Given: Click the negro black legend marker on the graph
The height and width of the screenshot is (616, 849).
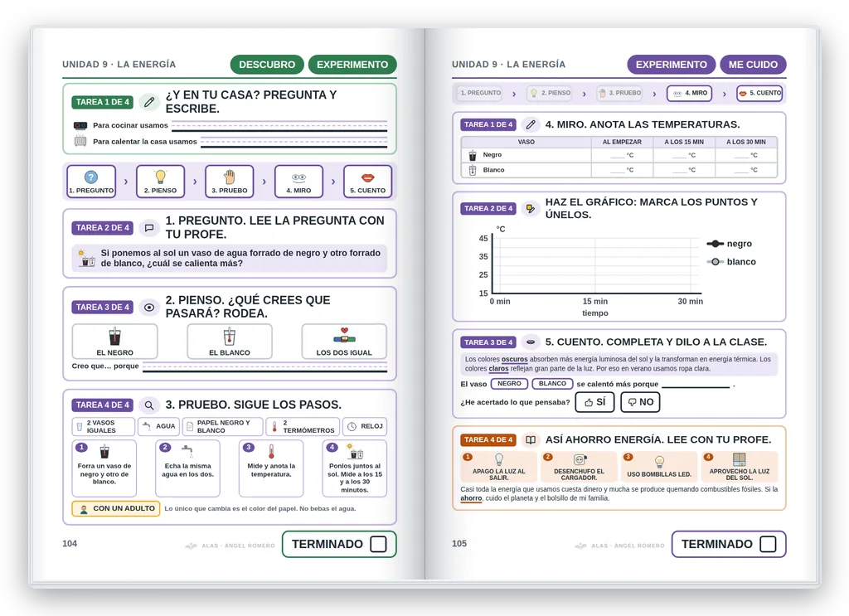Looking at the screenshot, I should click(x=715, y=244).
